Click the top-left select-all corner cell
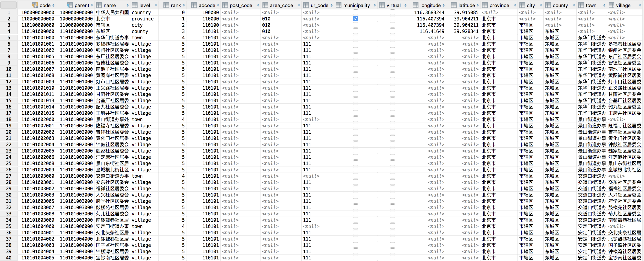Viewport: 644px width, 261px height. click(9, 5)
